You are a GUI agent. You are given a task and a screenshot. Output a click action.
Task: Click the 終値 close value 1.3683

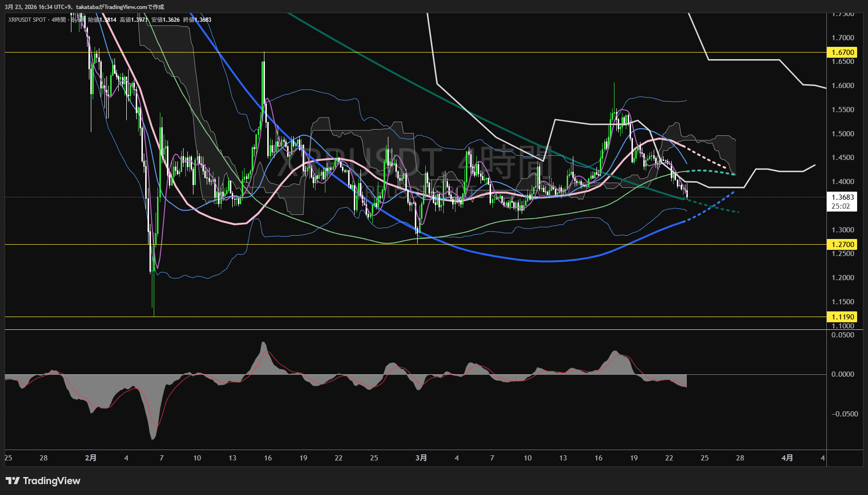[x=203, y=20]
